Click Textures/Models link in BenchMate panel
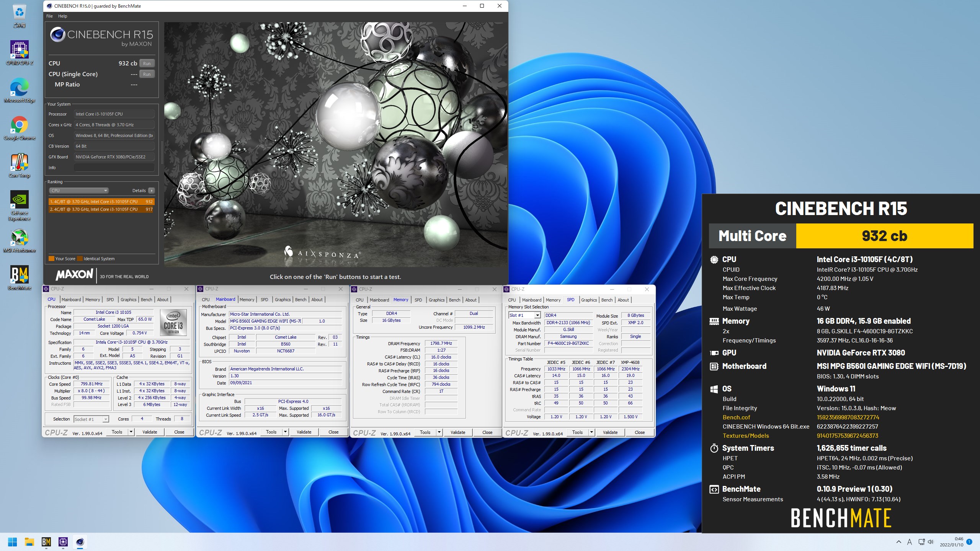Image resolution: width=980 pixels, height=551 pixels. click(x=745, y=436)
